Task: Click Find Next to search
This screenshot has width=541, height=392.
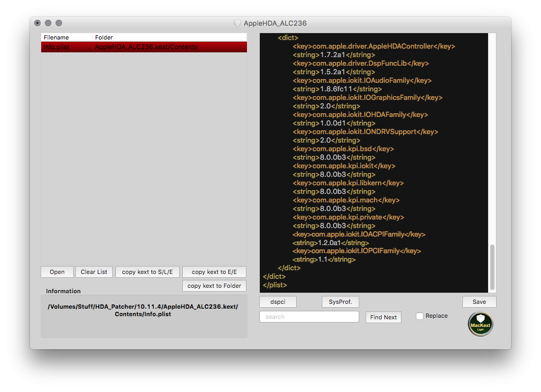Action: (383, 317)
